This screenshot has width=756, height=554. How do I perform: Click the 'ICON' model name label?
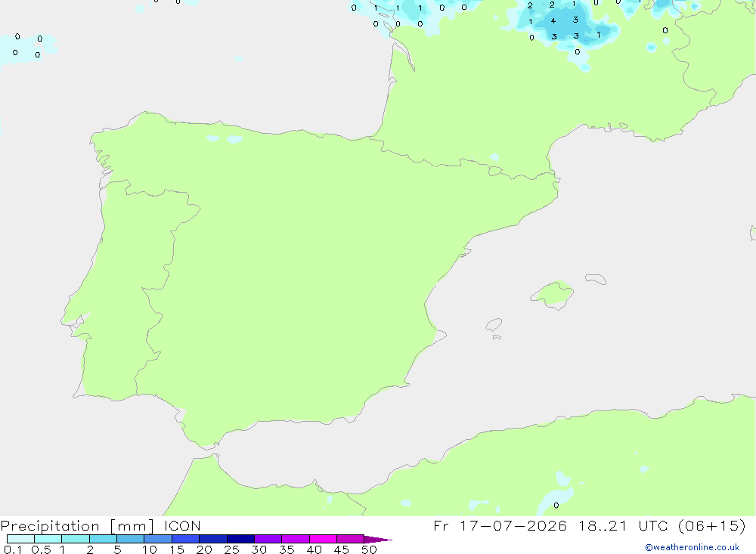coord(182,526)
